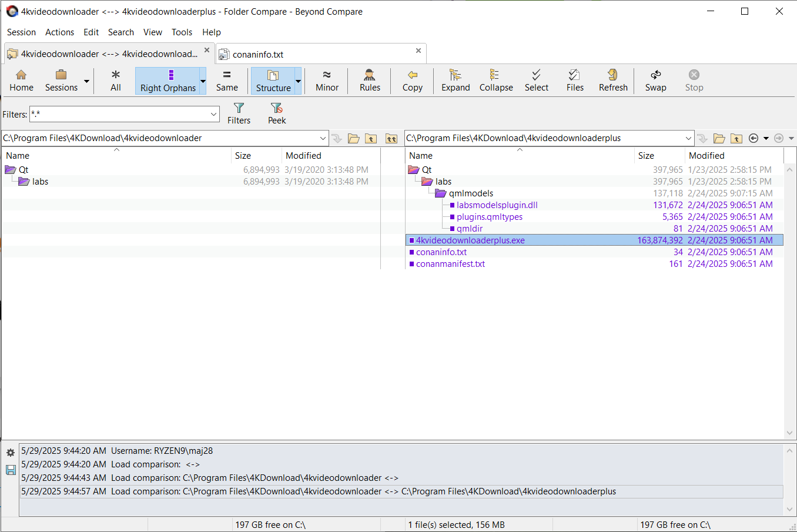Select the right Qt folder
The image size is (797, 532).
(427, 170)
